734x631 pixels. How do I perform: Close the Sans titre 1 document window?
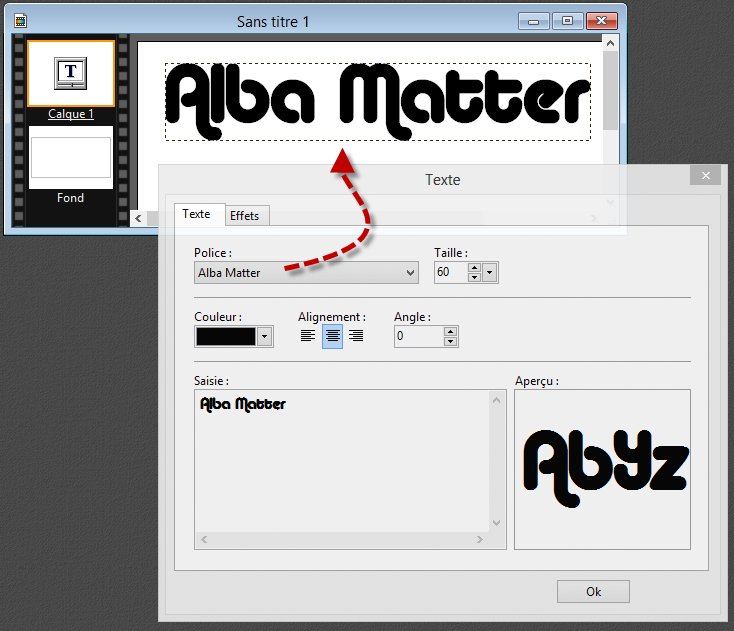coord(602,21)
